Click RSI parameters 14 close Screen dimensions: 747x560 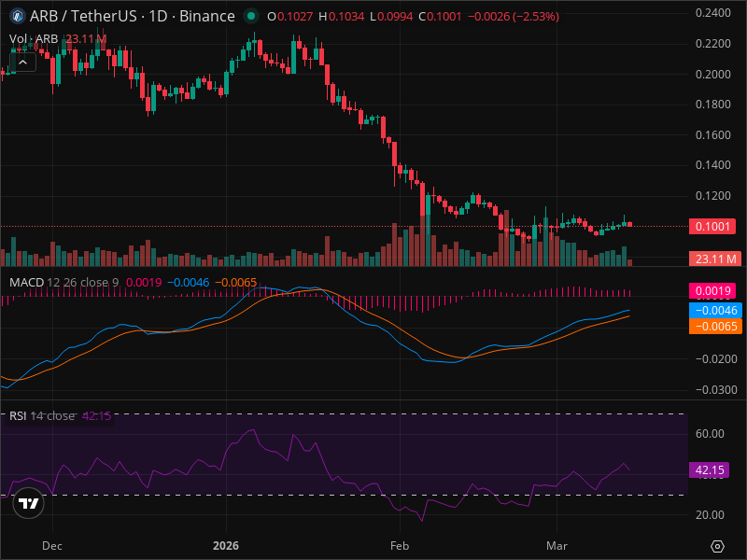click(x=52, y=415)
